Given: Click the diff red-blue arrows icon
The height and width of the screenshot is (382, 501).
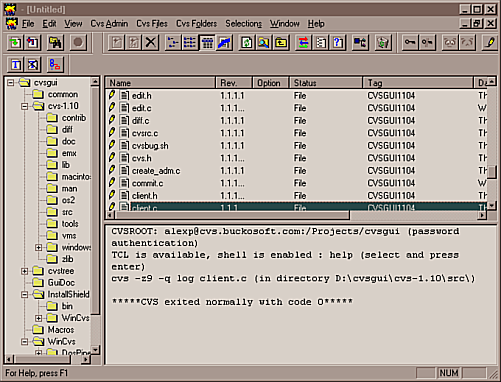Looking at the screenshot, I should pyautogui.click(x=303, y=42).
